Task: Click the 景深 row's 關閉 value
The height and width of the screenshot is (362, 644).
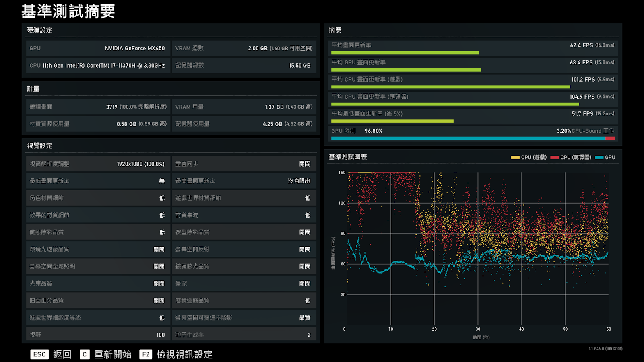Action: [305, 284]
